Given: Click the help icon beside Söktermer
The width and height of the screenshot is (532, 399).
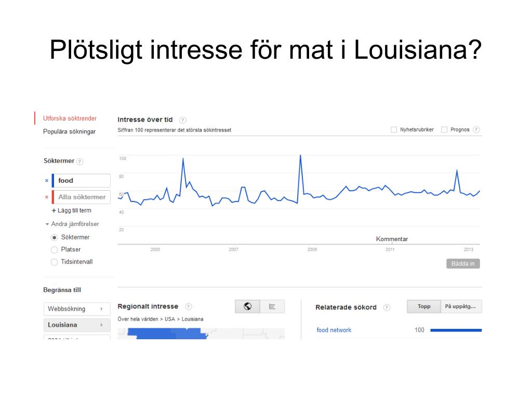Looking at the screenshot, I should pos(79,162).
